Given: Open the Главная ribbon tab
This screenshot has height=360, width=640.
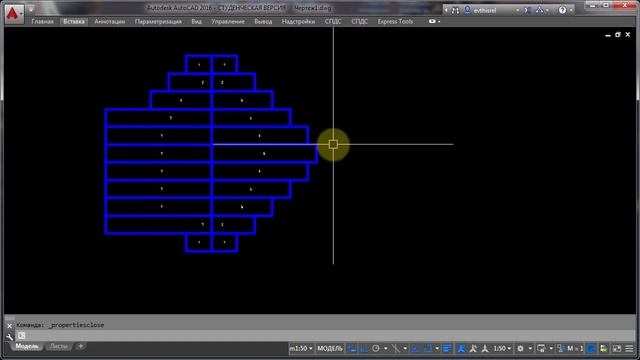Looking at the screenshot, I should coord(42,22).
